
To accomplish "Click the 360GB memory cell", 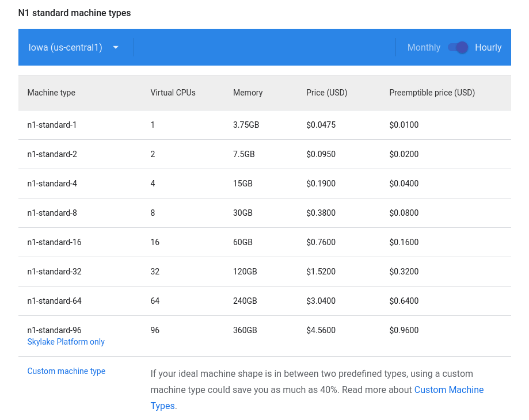I will (245, 330).
